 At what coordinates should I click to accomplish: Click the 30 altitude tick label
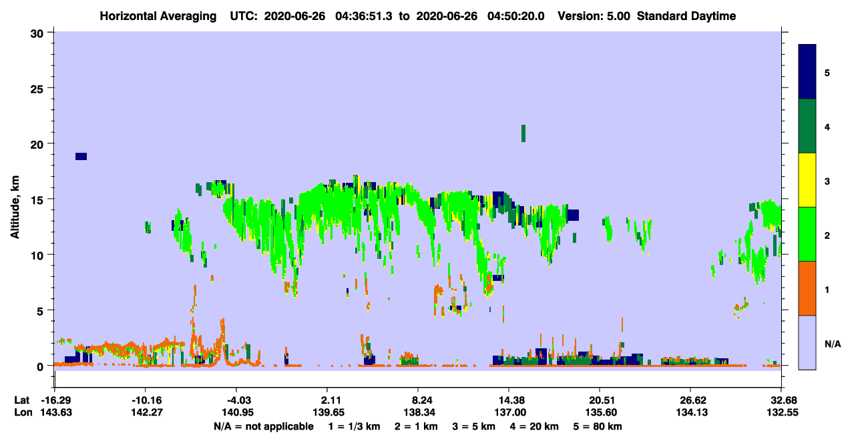[39, 33]
